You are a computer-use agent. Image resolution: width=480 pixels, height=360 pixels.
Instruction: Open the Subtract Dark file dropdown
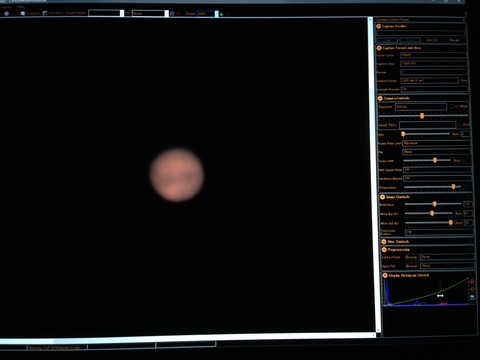point(447,257)
